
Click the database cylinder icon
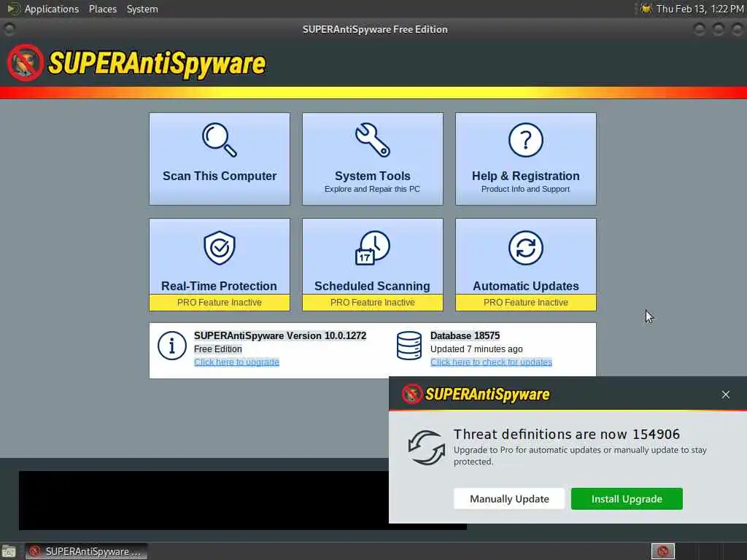[x=409, y=346]
